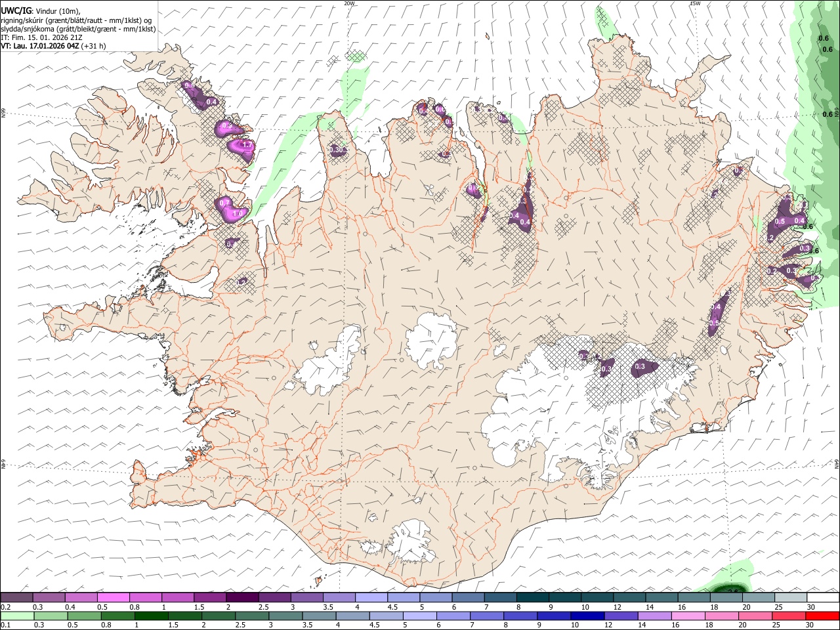Select the violet 12 swatch in lower legend row
Screen dimensions: 840x630
pos(621,616)
